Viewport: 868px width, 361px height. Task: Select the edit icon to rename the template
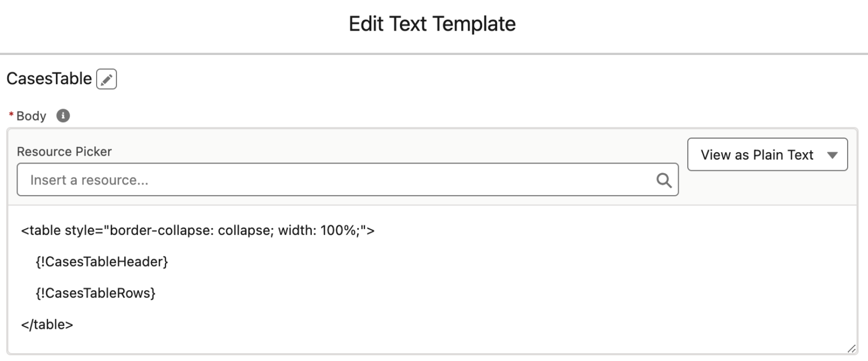point(107,79)
